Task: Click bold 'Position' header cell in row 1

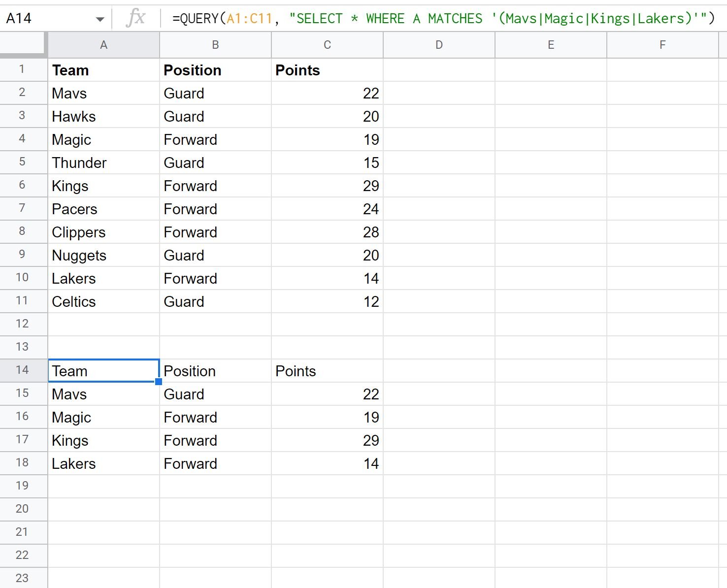Action: [215, 70]
